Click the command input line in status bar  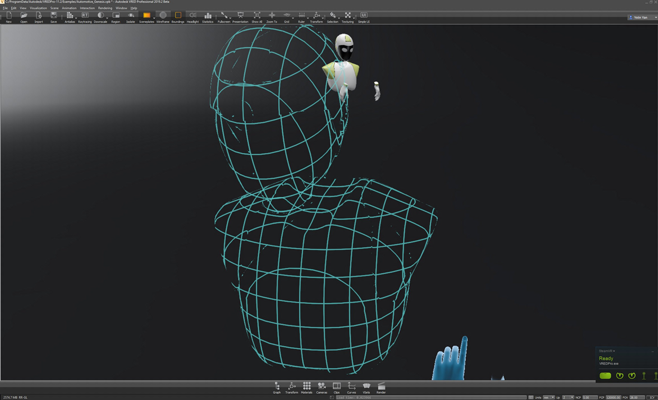pyautogui.click(x=431, y=397)
